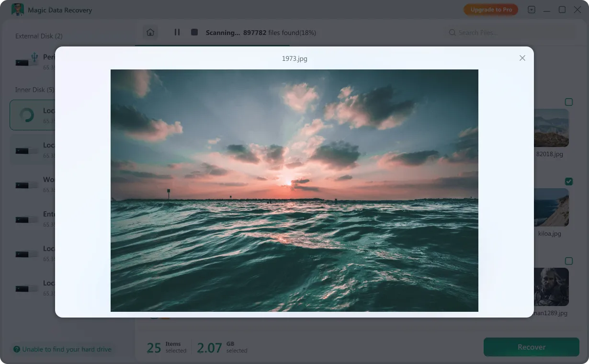This screenshot has height=364, width=589.
Task: Click the search magnifier icon
Action: 452,33
